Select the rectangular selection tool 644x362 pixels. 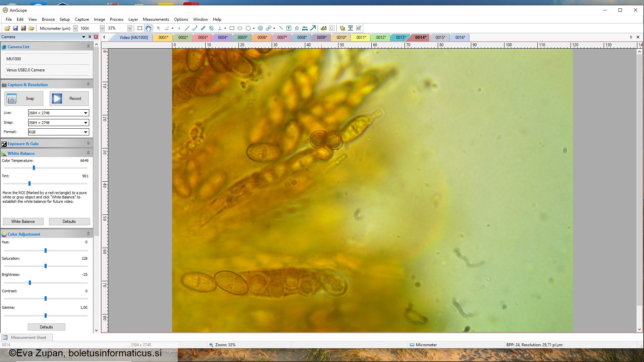click(x=140, y=28)
